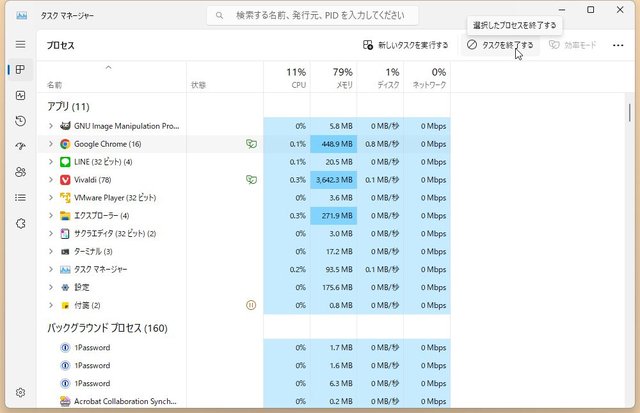Click タスクを終了する button
This screenshot has height=413, width=640.
tap(500, 45)
